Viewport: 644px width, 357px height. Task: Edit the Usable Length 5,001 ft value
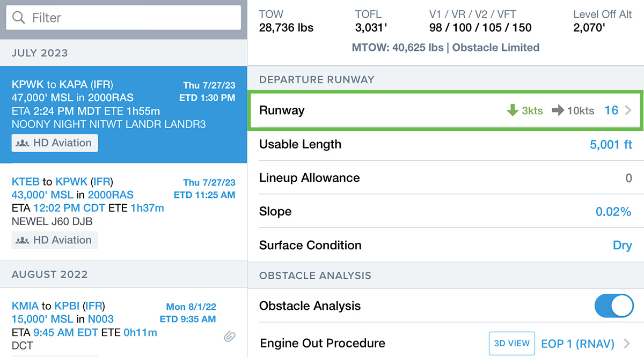(611, 145)
